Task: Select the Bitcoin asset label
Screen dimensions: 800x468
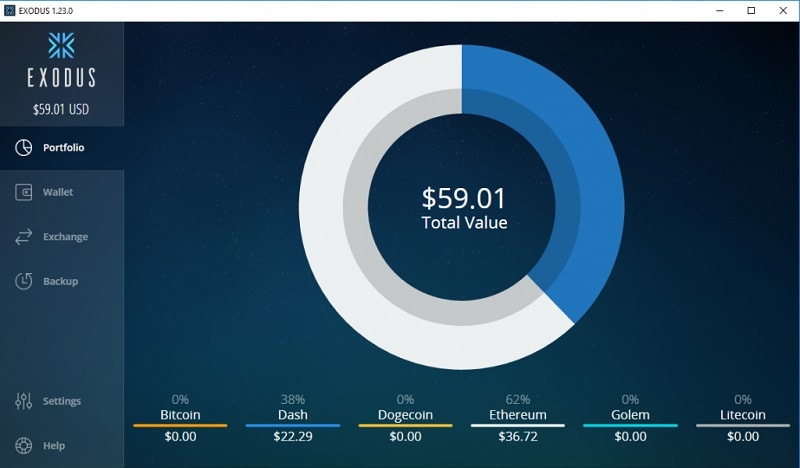Action: point(180,415)
